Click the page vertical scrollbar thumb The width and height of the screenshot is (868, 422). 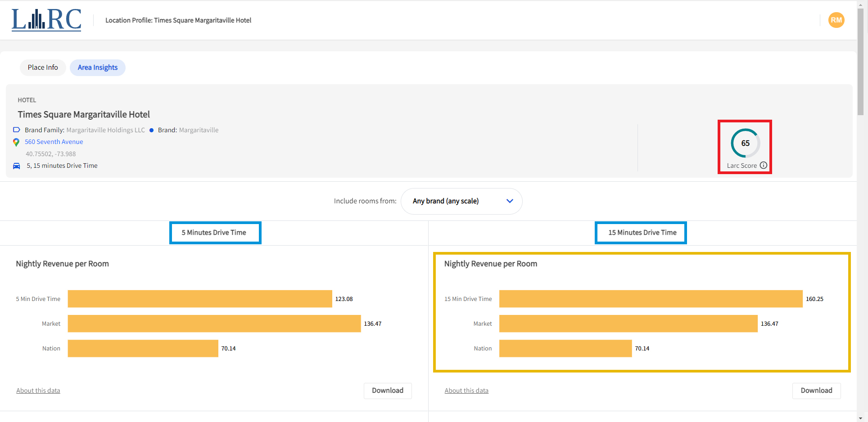(x=860, y=63)
